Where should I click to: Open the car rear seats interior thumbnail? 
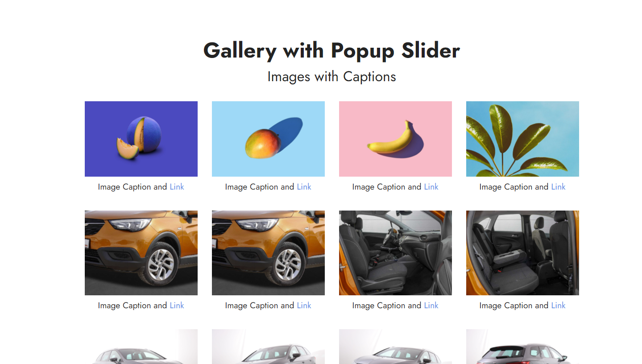pyautogui.click(x=522, y=253)
